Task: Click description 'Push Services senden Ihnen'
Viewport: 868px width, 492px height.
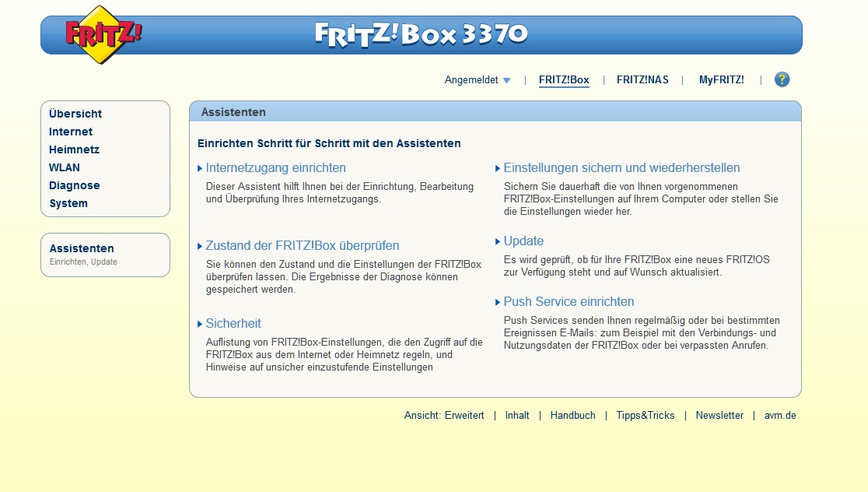Action: tap(642, 333)
